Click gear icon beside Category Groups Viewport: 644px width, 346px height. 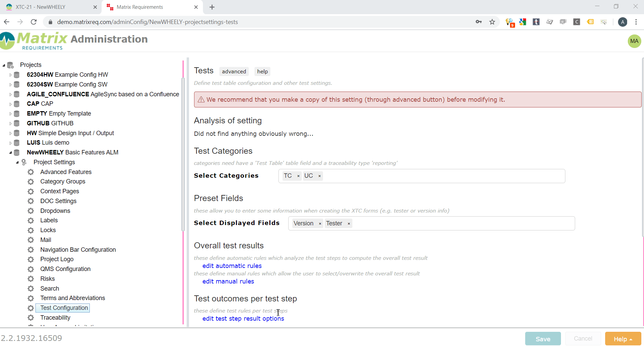point(31,182)
